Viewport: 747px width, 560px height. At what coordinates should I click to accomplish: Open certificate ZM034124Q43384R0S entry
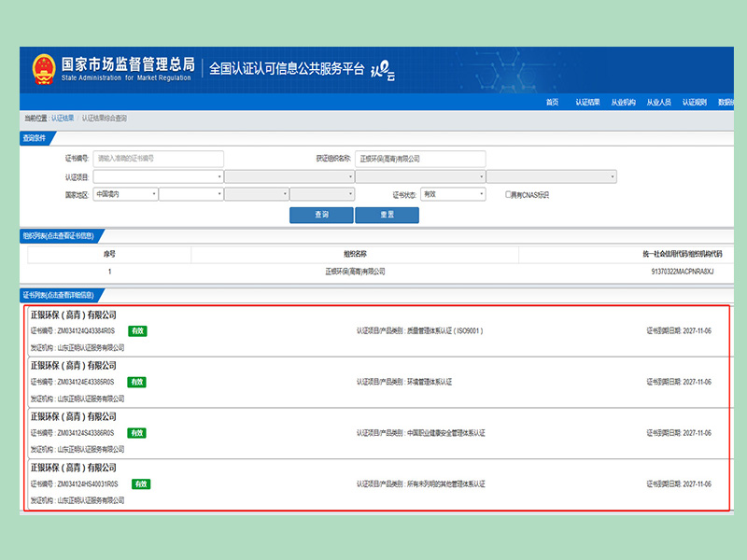[x=378, y=331]
